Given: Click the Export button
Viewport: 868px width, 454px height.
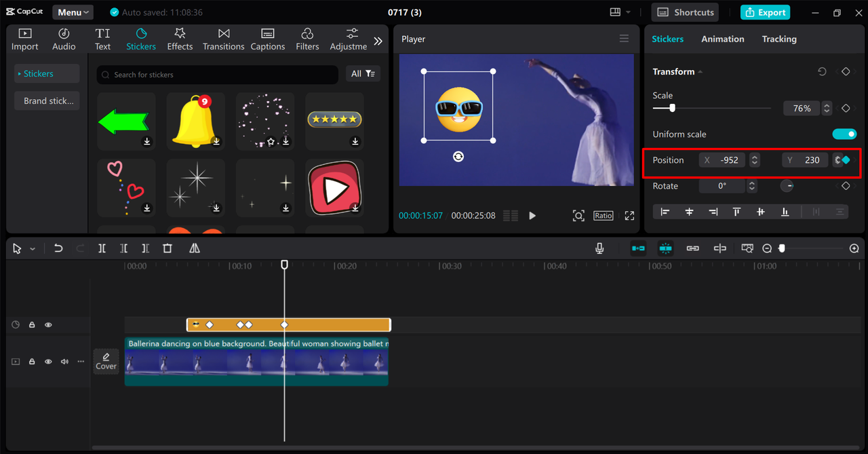Looking at the screenshot, I should (765, 12).
